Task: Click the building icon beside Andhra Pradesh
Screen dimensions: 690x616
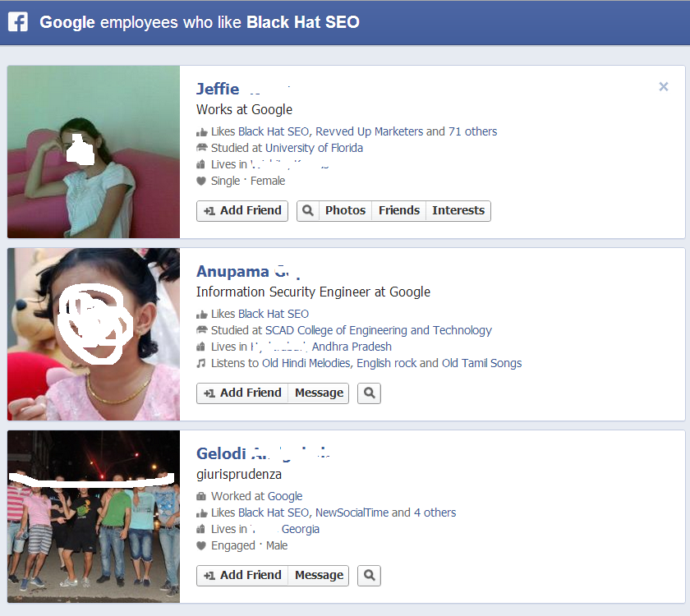Action: [x=200, y=347]
